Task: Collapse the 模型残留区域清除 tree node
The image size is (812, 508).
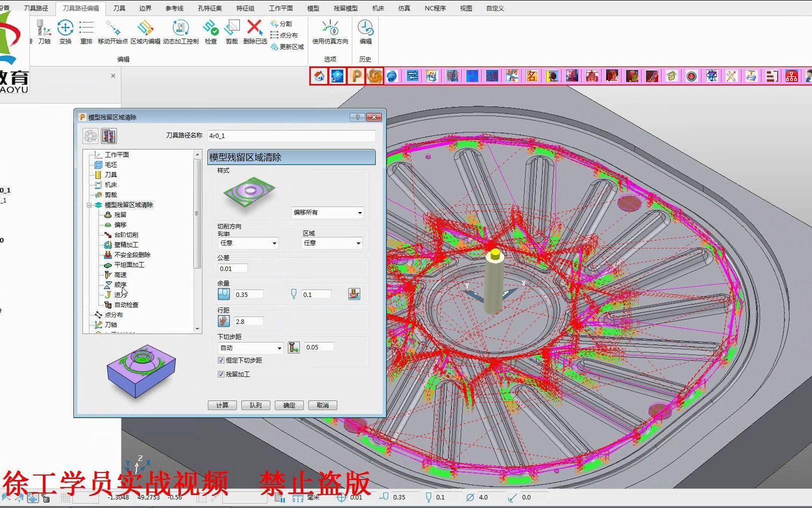Action: click(x=89, y=205)
